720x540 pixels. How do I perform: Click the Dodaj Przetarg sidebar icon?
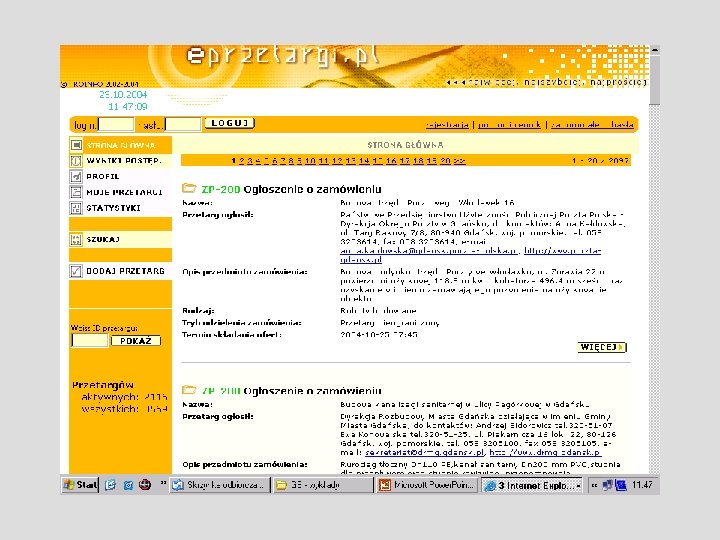[76, 271]
